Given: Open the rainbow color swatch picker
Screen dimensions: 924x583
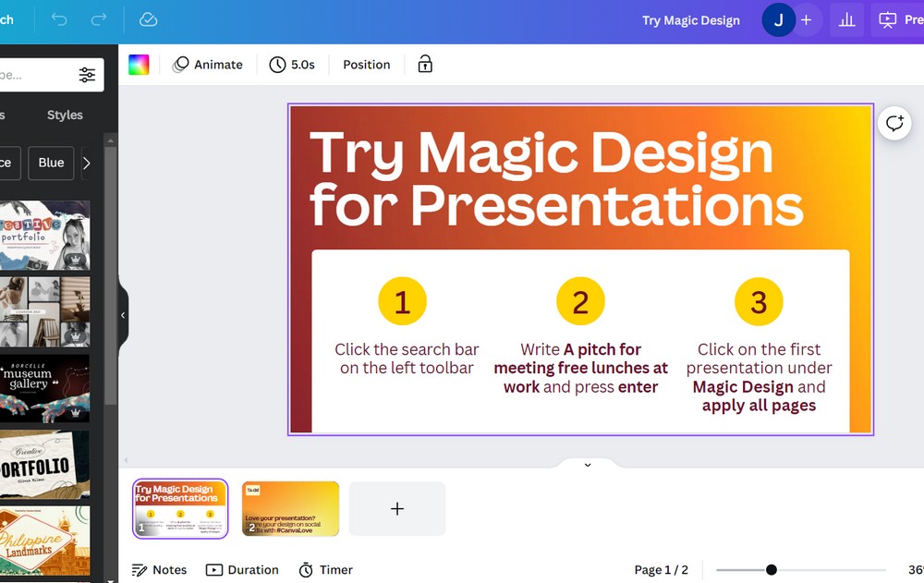Looking at the screenshot, I should (139, 65).
